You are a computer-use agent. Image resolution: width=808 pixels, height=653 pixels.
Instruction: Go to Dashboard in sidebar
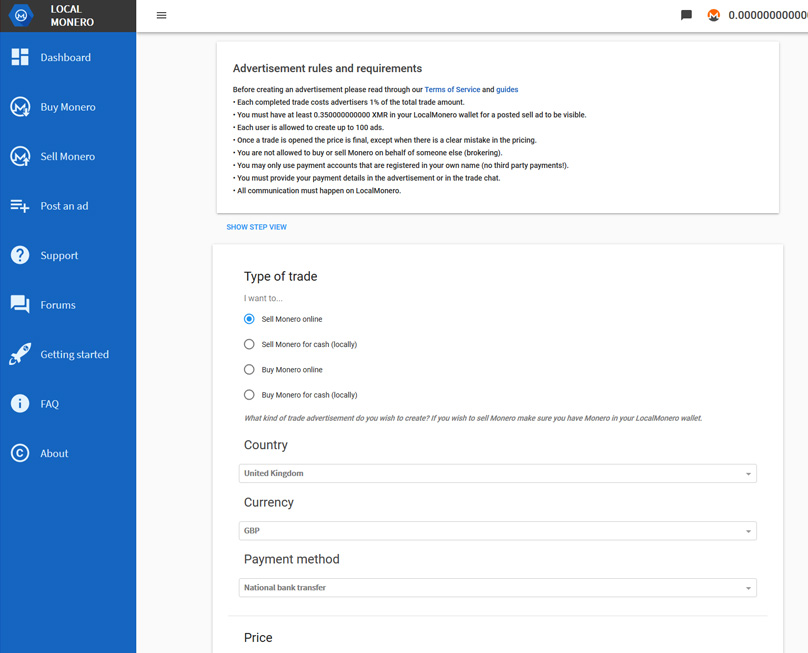[x=65, y=57]
